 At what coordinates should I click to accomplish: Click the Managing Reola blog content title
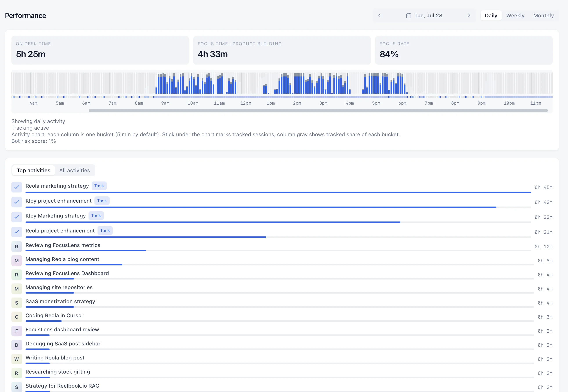click(62, 259)
